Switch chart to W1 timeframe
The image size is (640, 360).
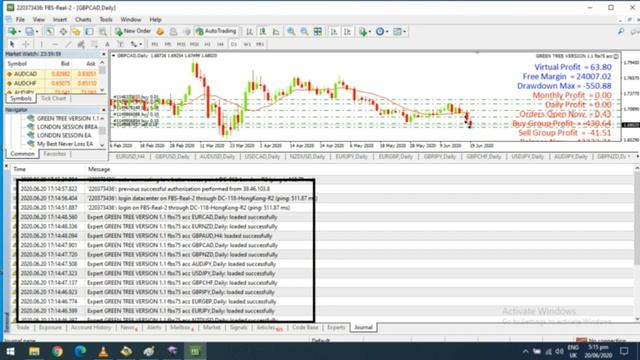[247, 44]
